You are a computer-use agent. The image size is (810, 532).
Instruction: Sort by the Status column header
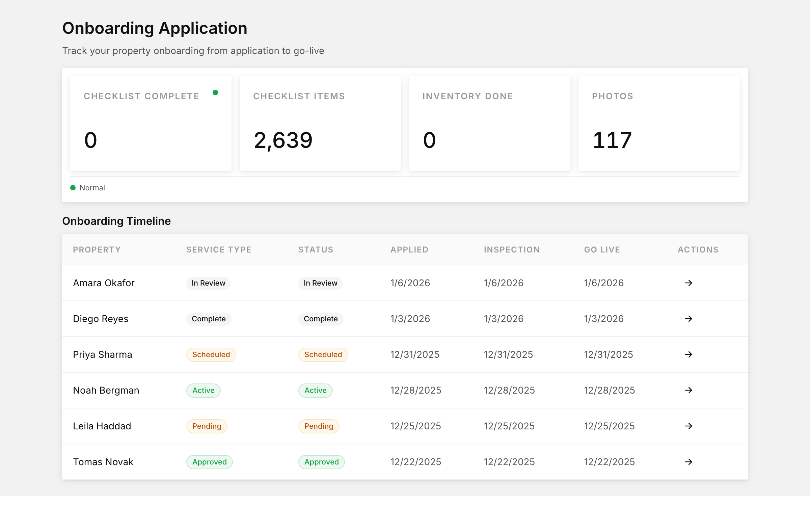pos(316,249)
